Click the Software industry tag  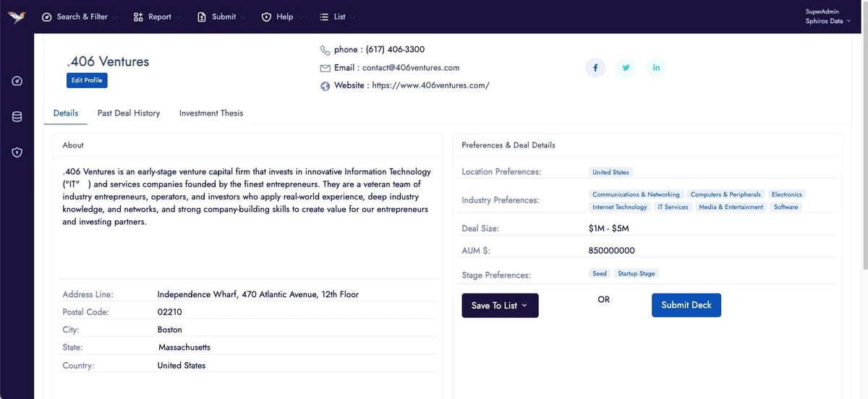click(x=786, y=207)
